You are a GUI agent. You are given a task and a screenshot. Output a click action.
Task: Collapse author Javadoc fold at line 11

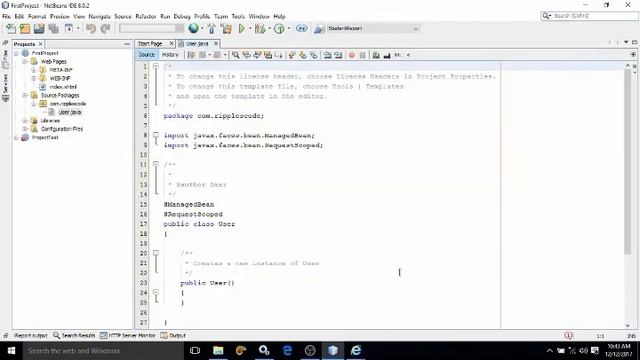click(x=156, y=164)
